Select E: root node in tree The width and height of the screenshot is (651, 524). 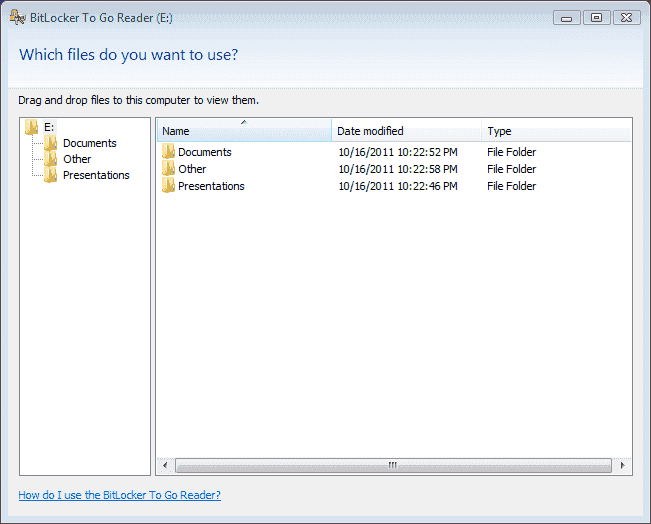(49, 127)
